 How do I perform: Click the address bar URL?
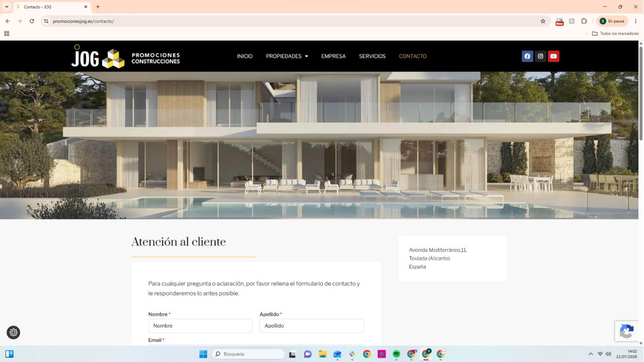pyautogui.click(x=83, y=21)
